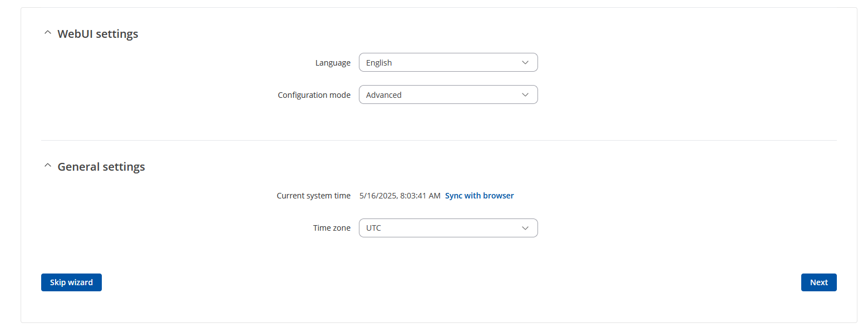Click the UTC text inside Time zone selector
The image size is (868, 333).
373,228
